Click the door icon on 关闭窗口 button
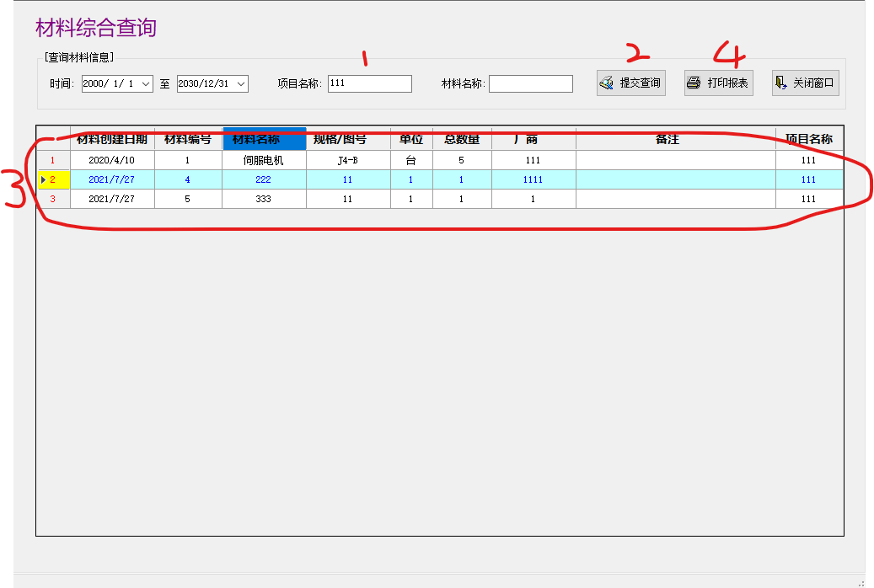Screen dimensions: 874x588 point(781,83)
